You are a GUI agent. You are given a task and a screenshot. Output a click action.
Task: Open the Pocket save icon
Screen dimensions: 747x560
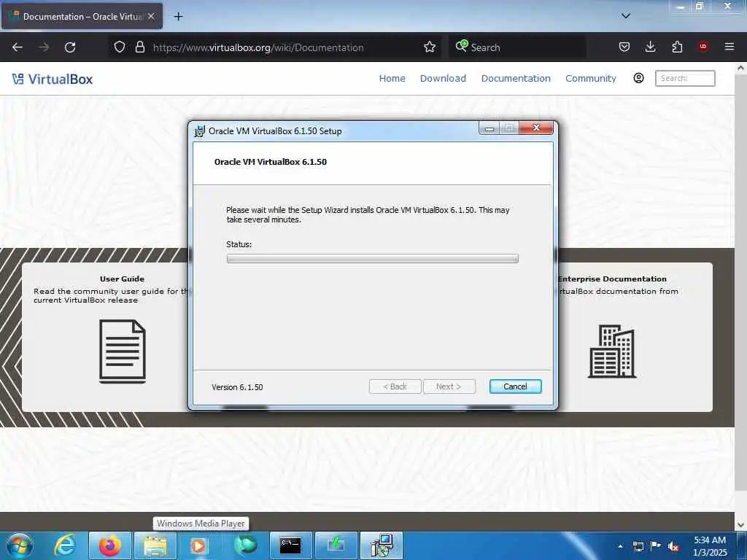[x=624, y=47]
